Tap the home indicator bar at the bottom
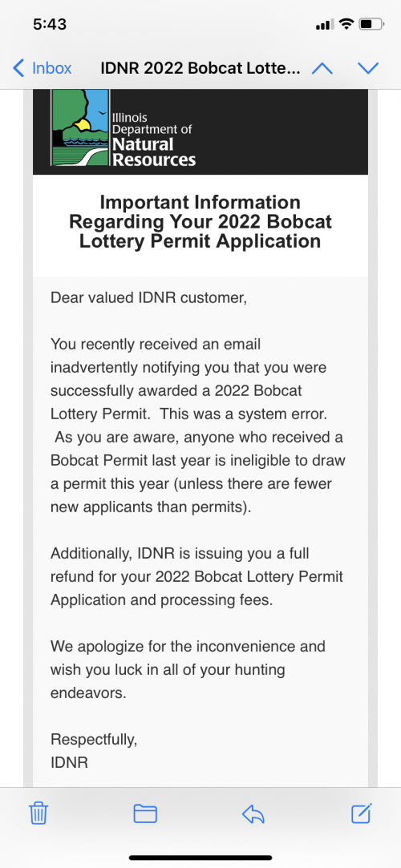 [x=200, y=858]
